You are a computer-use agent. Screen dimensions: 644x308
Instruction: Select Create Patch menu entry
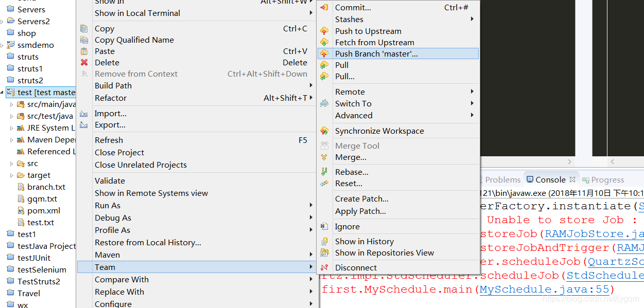click(398, 198)
